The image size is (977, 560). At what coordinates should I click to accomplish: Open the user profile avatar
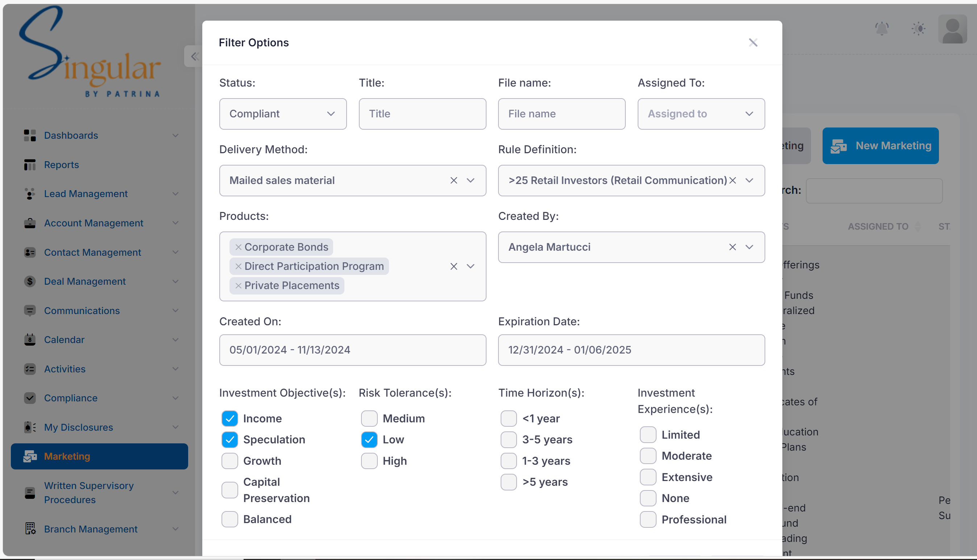point(952,29)
